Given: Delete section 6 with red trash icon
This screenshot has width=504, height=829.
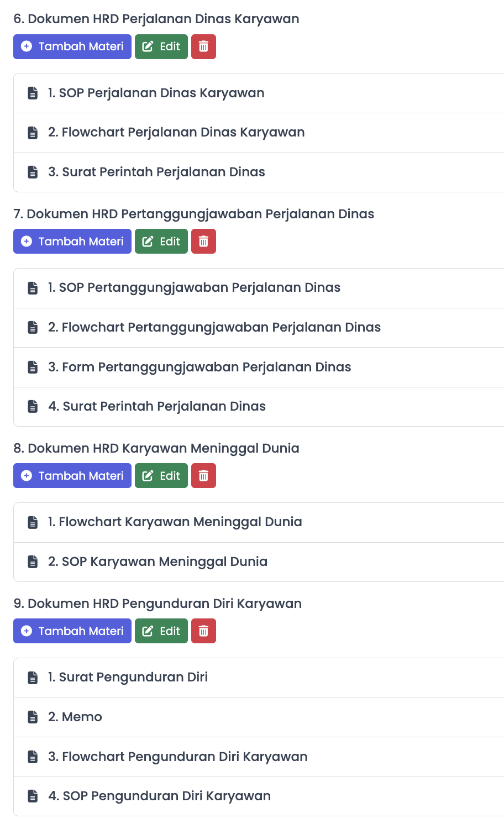Looking at the screenshot, I should tap(203, 46).
